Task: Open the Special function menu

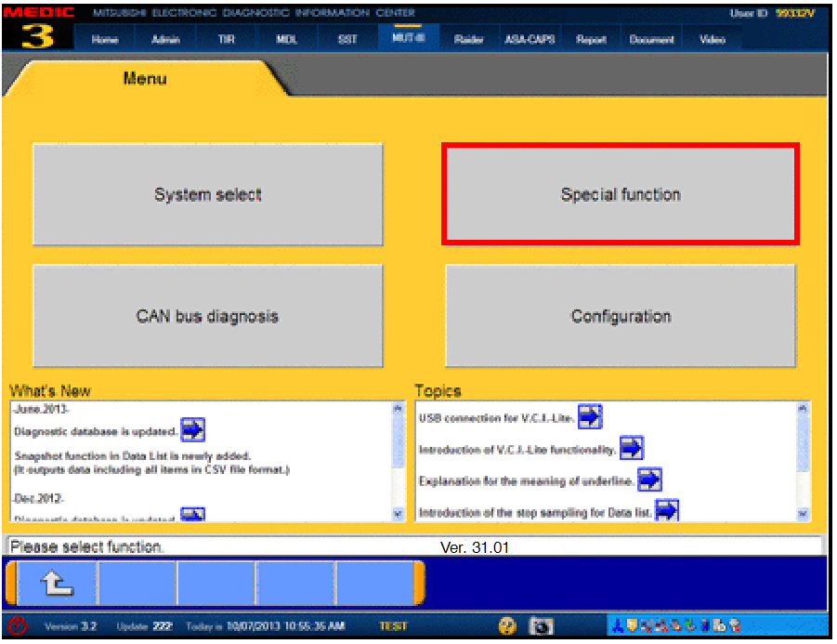Action: 621,194
